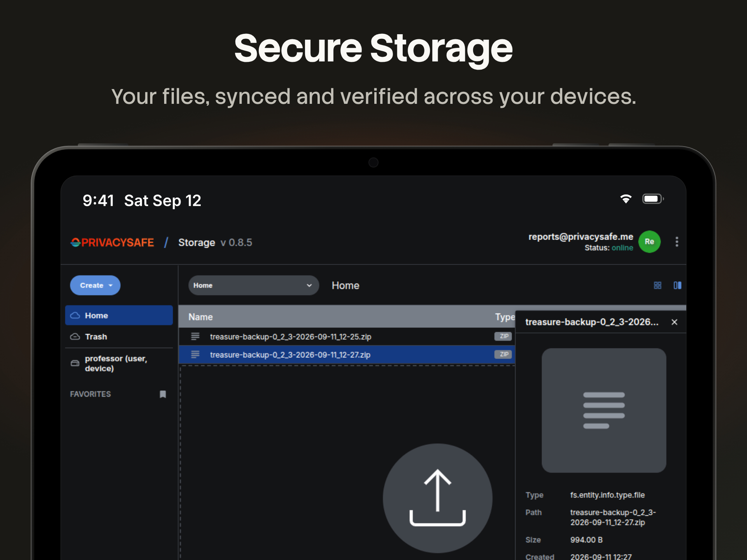The width and height of the screenshot is (747, 560).
Task: Switch to grid view layout
Action: pos(658,285)
